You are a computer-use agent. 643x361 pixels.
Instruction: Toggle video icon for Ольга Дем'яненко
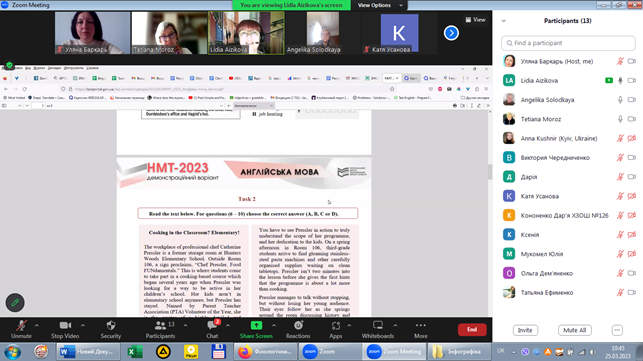632,273
